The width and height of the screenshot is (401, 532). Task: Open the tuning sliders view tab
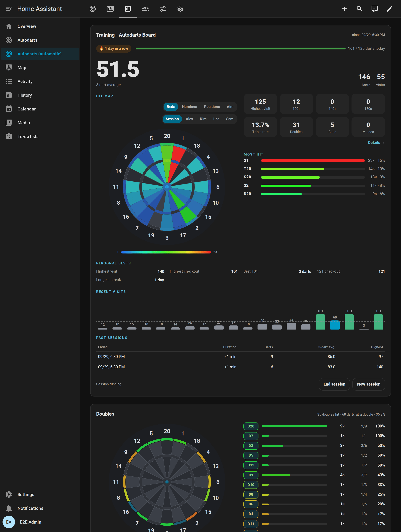(x=163, y=9)
